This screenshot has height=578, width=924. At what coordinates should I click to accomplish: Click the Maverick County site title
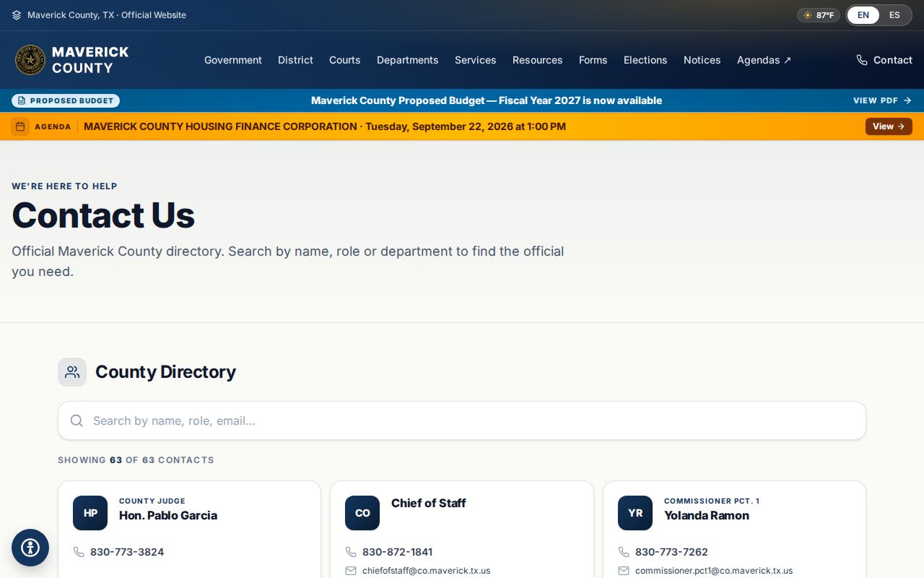click(x=90, y=60)
